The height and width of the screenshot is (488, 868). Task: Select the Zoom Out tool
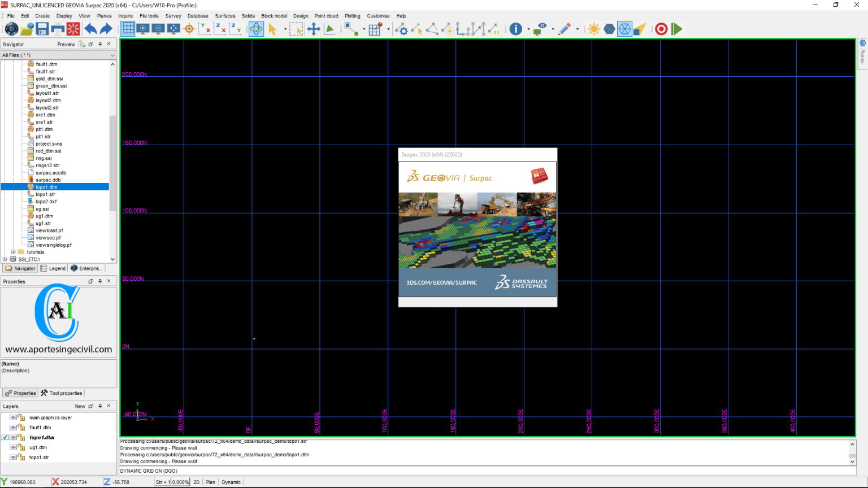158,29
